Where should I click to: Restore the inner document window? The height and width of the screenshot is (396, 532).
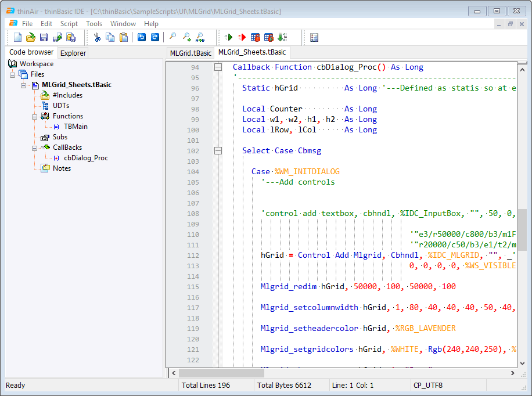tap(510, 24)
